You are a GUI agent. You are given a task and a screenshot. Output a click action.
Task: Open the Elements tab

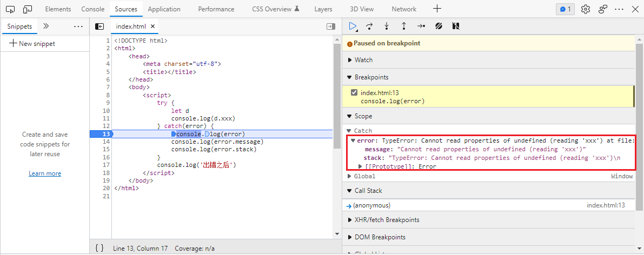click(58, 9)
